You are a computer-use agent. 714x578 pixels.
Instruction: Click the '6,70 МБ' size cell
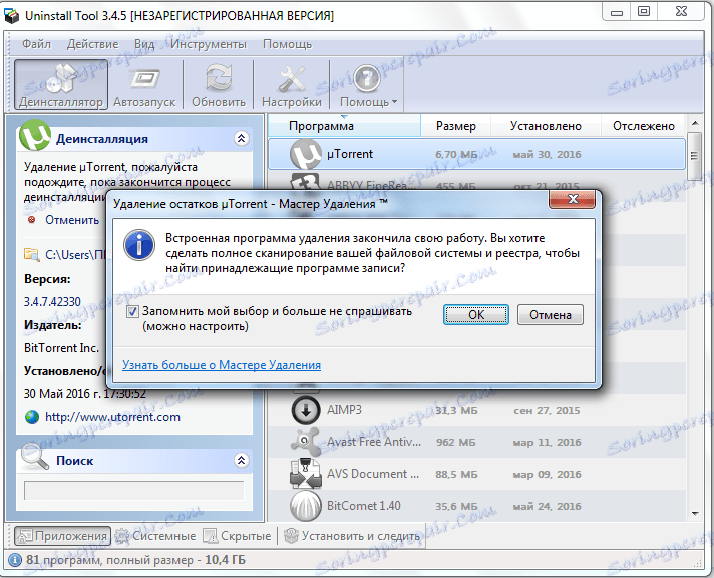coord(456,154)
